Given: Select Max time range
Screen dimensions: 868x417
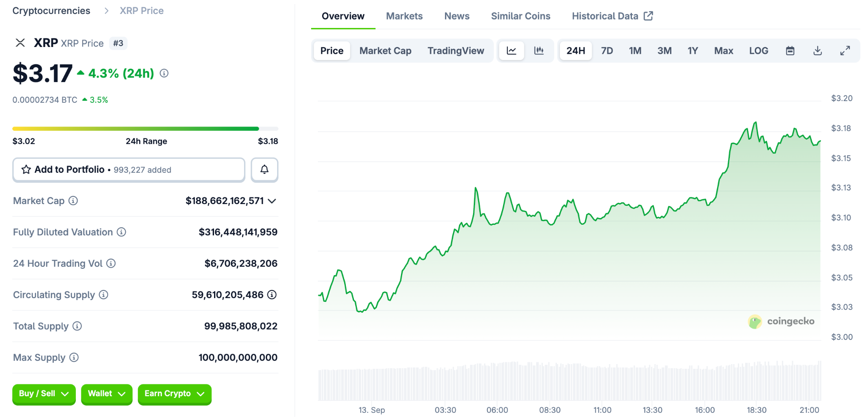Looking at the screenshot, I should pyautogui.click(x=723, y=51).
